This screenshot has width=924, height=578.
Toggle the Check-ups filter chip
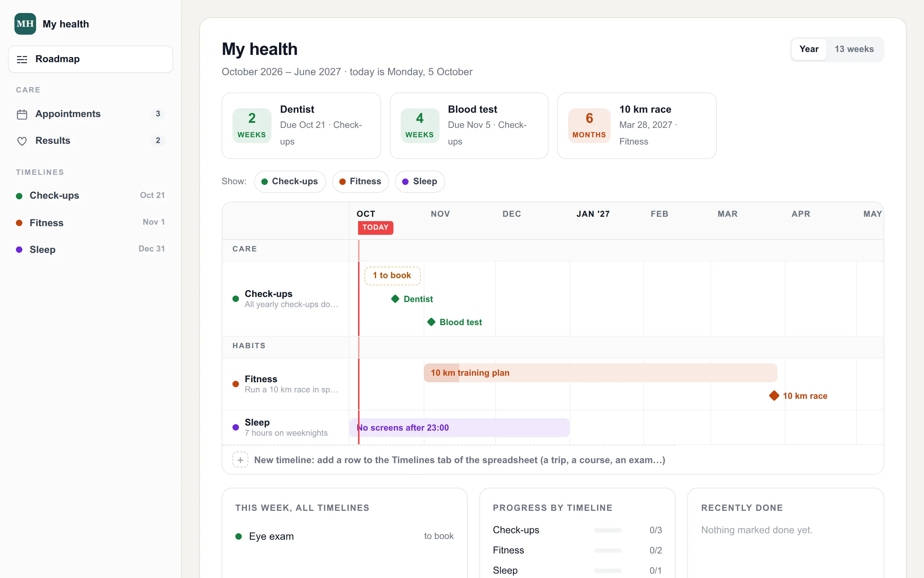290,182
